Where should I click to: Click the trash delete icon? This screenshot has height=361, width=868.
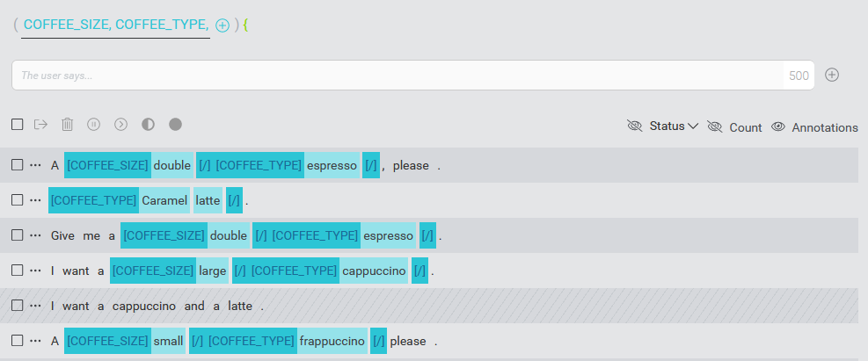pos(68,125)
